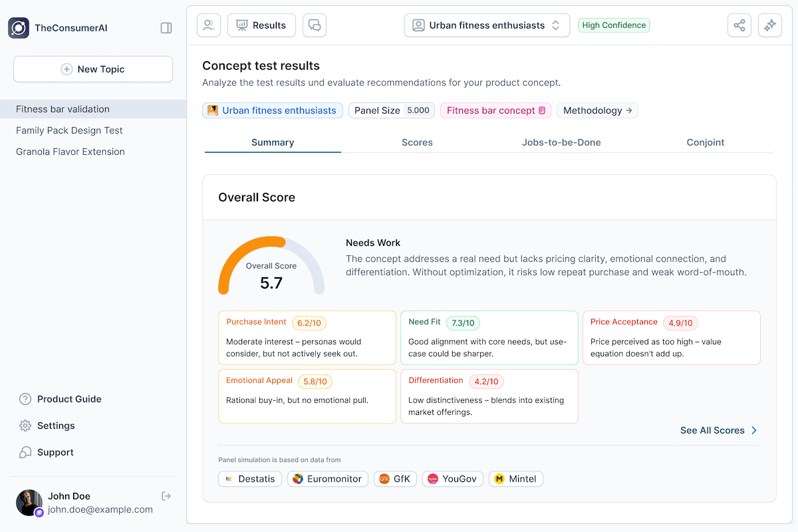Click the Support icon in the sidebar
Image resolution: width=798 pixels, height=532 pixels.
click(25, 452)
